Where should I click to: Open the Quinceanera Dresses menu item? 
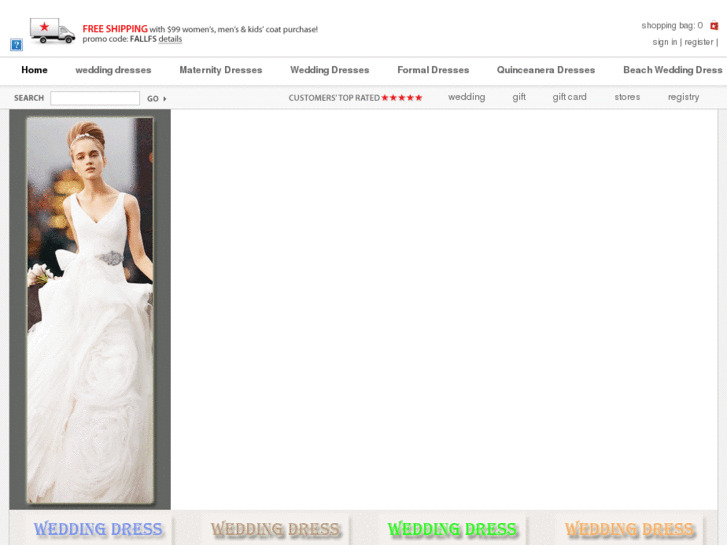(x=546, y=70)
